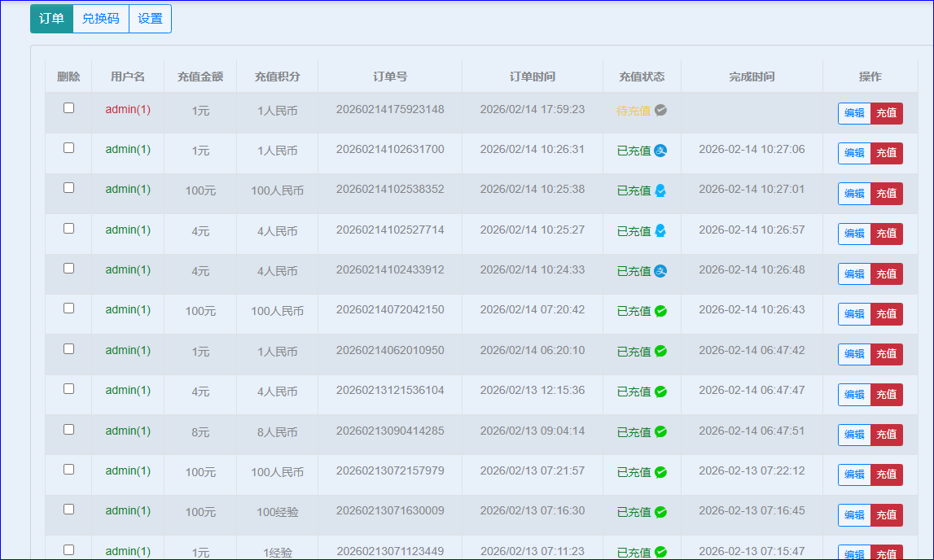Go to the 设置 tab
Screen dimensions: 934x560
[x=150, y=19]
